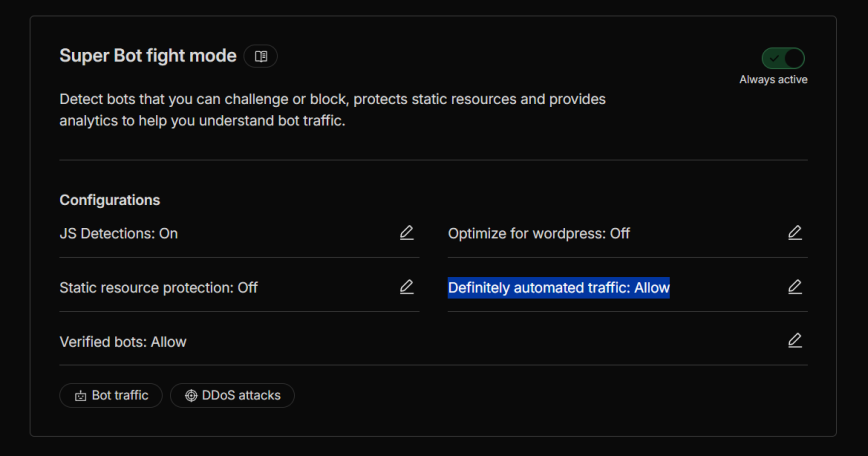Edit the Optimize for wordpress setting
This screenshot has width=868, height=456.
[794, 233]
